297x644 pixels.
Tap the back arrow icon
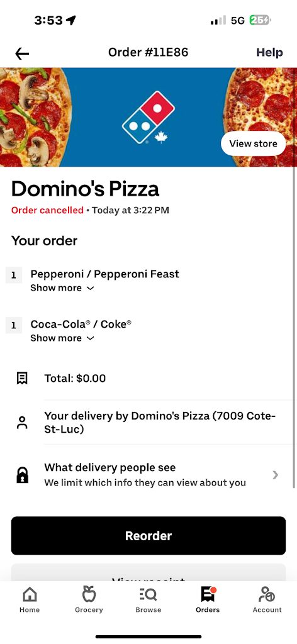(22, 53)
